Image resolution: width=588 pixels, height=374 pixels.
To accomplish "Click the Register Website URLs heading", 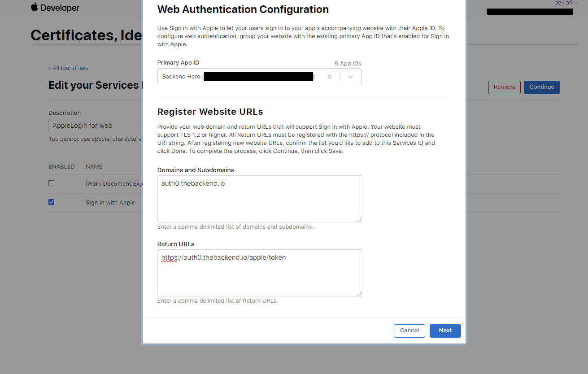I will (x=210, y=112).
